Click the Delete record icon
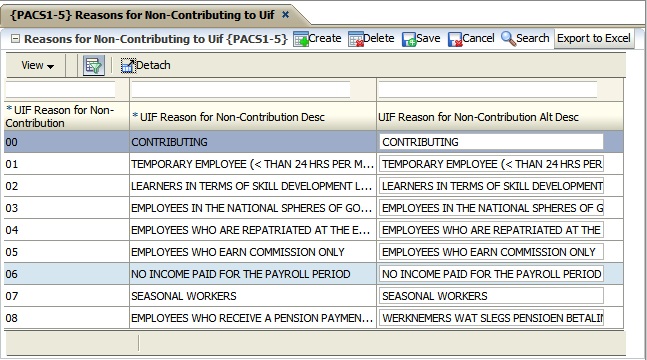647x360 pixels. 356,39
